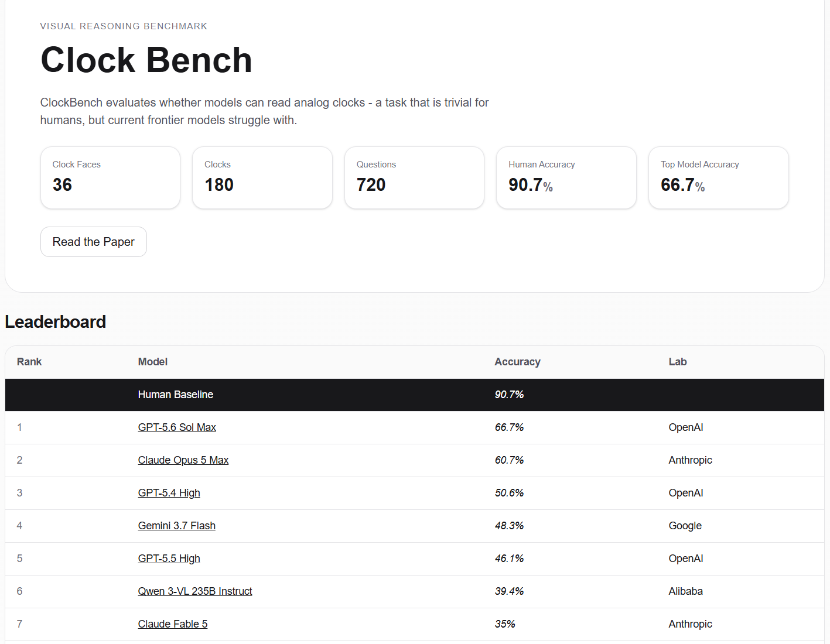
Task: Click the 48.3% accuracy cell
Action: [x=510, y=526]
